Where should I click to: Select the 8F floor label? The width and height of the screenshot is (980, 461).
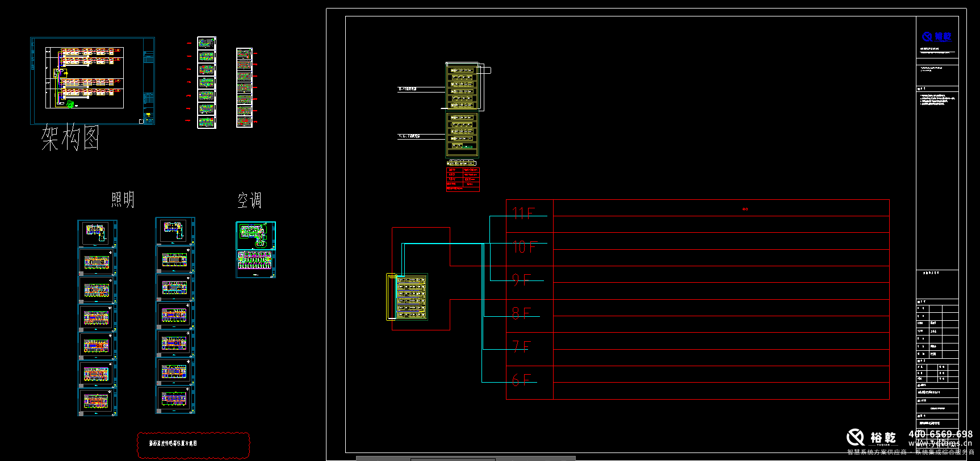[521, 313]
